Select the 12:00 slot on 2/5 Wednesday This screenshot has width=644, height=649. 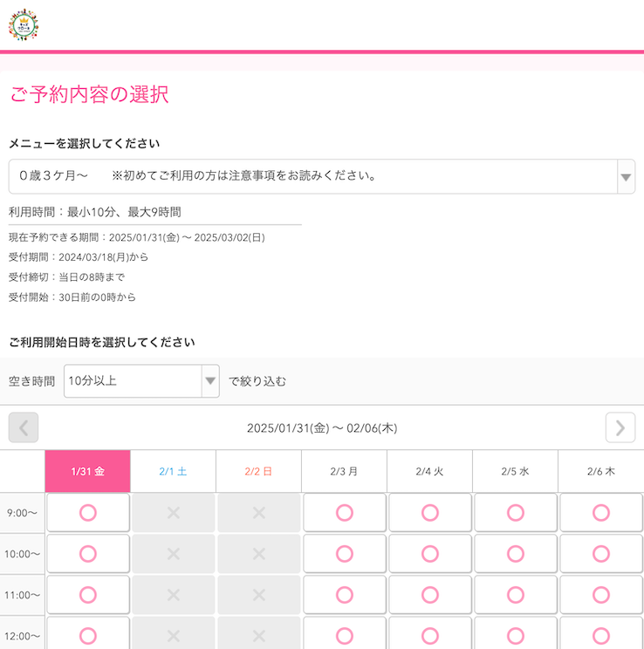[516, 635]
